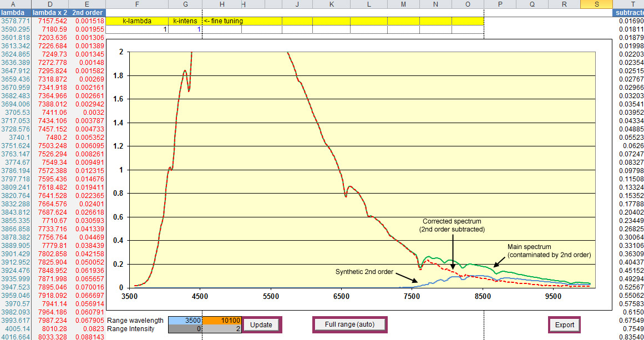Edit the maximum wavelength field 10100

click(221, 320)
